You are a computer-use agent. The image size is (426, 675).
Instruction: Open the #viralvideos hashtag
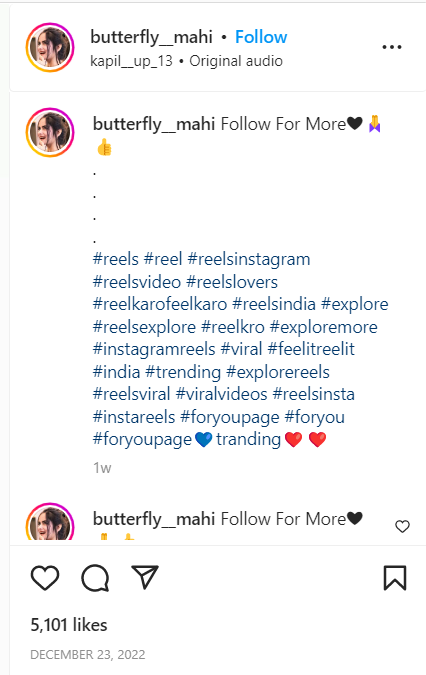click(222, 394)
